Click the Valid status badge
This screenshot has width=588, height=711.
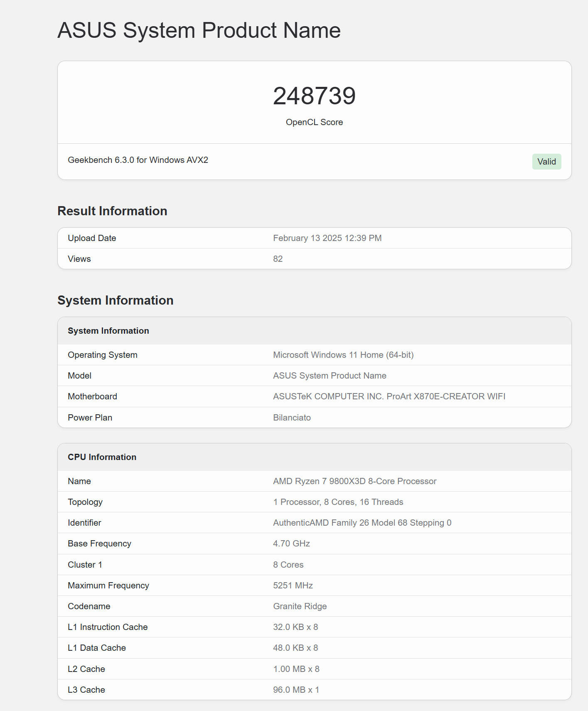tap(546, 162)
